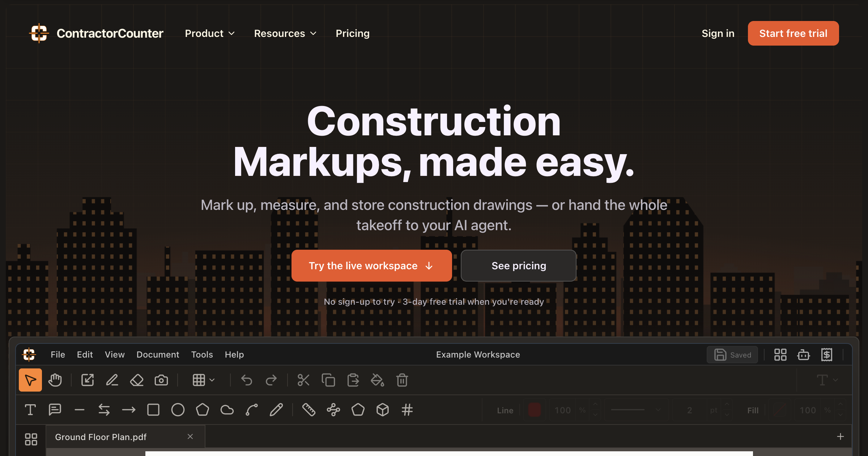
Task: Click the workspace app logo icon
Action: pos(29,355)
